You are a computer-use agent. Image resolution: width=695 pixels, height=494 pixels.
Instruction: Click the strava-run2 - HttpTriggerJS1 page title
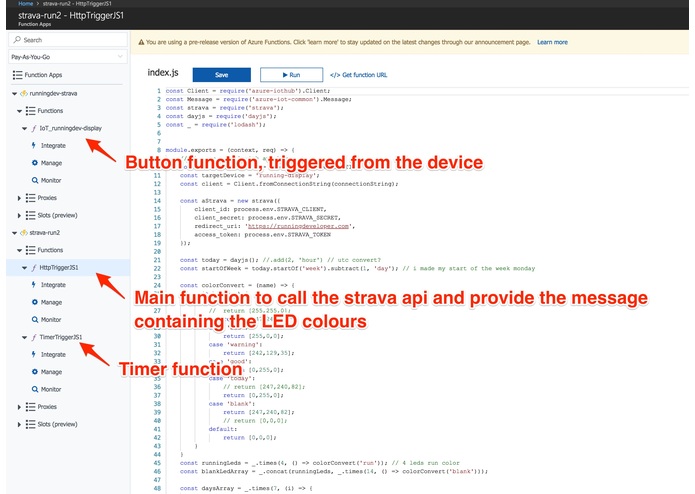[71, 16]
